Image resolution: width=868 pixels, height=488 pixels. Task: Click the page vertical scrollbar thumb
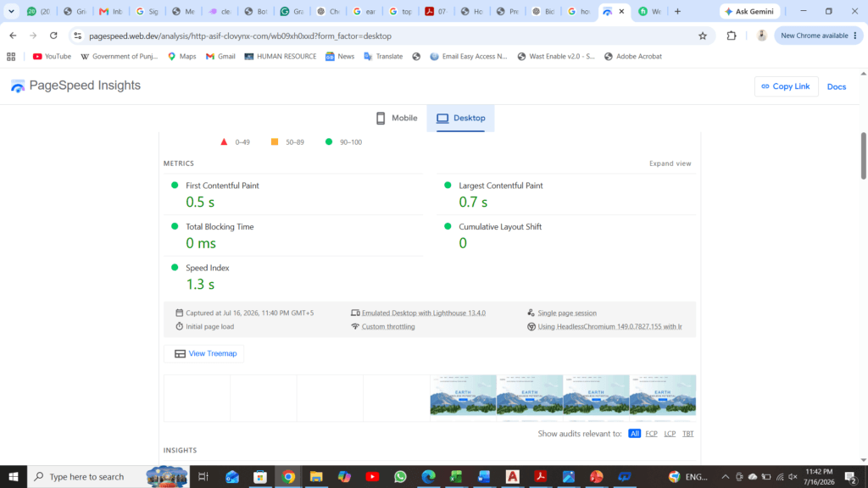(x=863, y=156)
